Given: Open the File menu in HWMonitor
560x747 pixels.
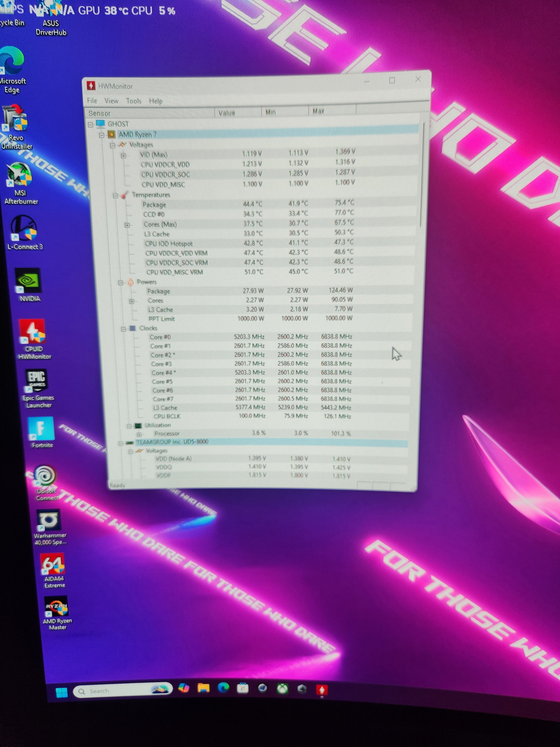Looking at the screenshot, I should click(x=92, y=101).
